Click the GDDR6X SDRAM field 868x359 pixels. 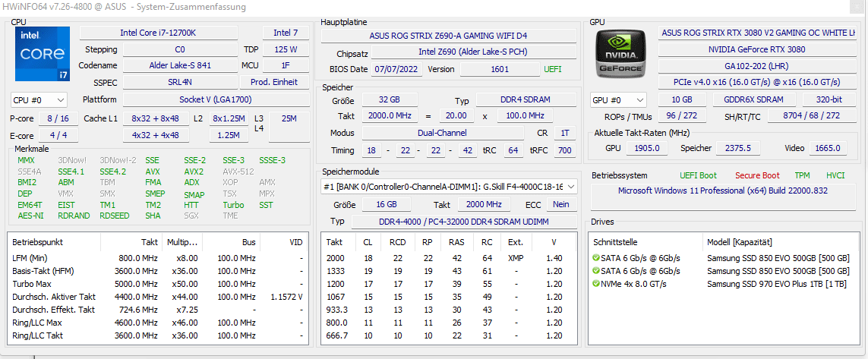[x=753, y=99]
